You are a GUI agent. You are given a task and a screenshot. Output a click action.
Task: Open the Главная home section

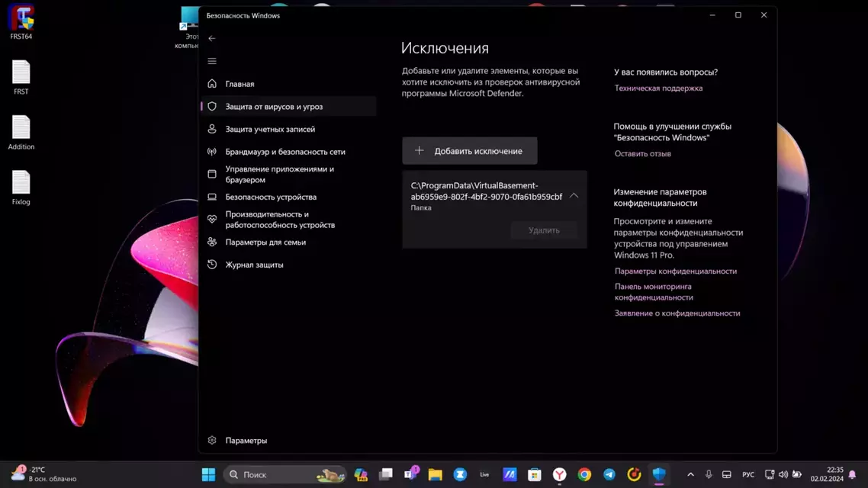click(x=289, y=84)
